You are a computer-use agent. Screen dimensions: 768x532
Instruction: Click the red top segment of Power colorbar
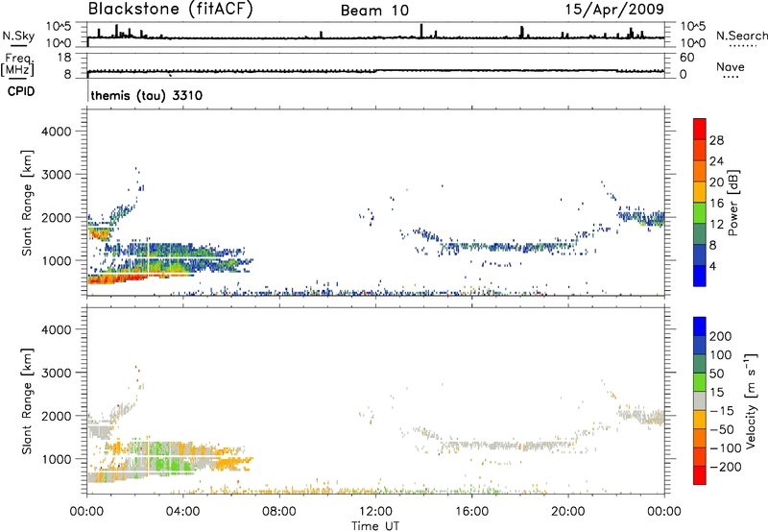(x=700, y=129)
